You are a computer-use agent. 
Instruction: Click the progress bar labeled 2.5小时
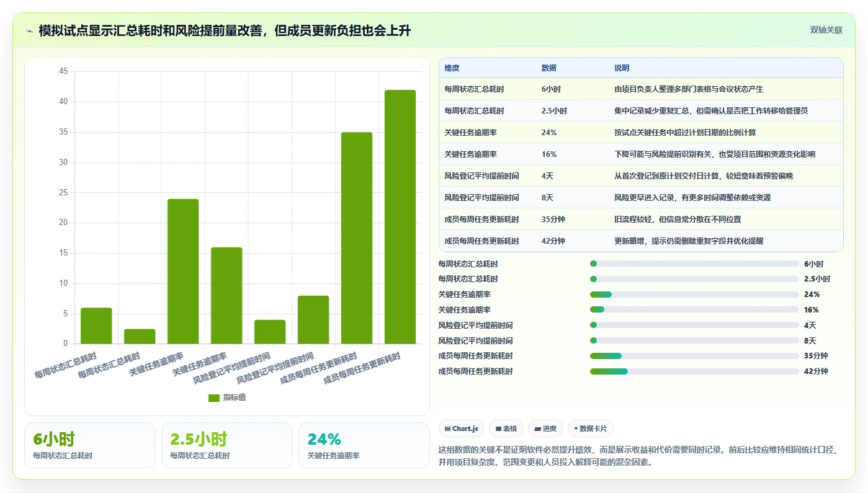[694, 279]
